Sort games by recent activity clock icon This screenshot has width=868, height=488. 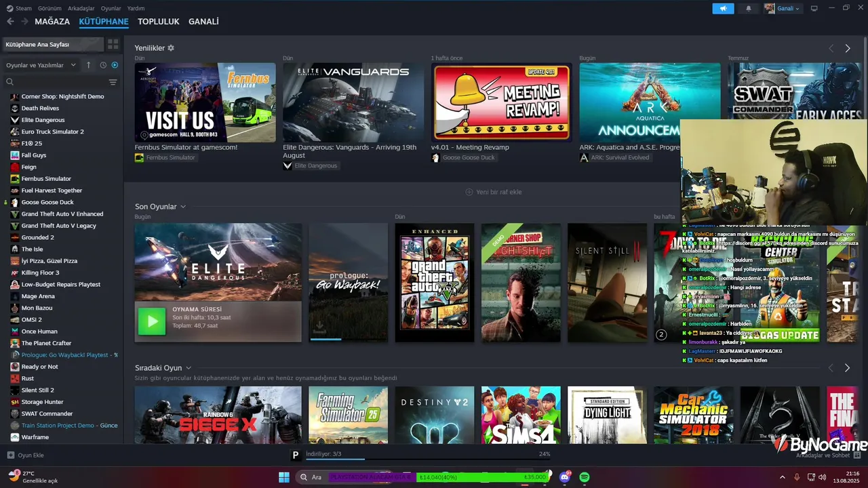coord(103,65)
